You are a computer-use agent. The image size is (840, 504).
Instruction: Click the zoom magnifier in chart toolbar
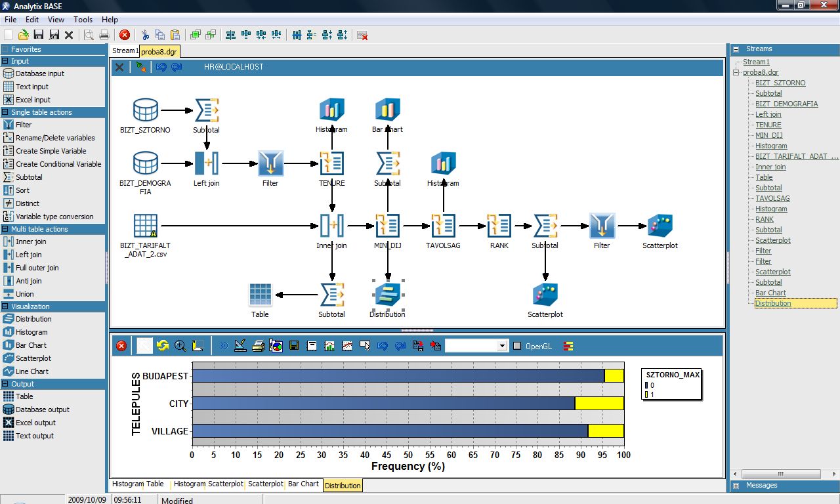pyautogui.click(x=180, y=345)
